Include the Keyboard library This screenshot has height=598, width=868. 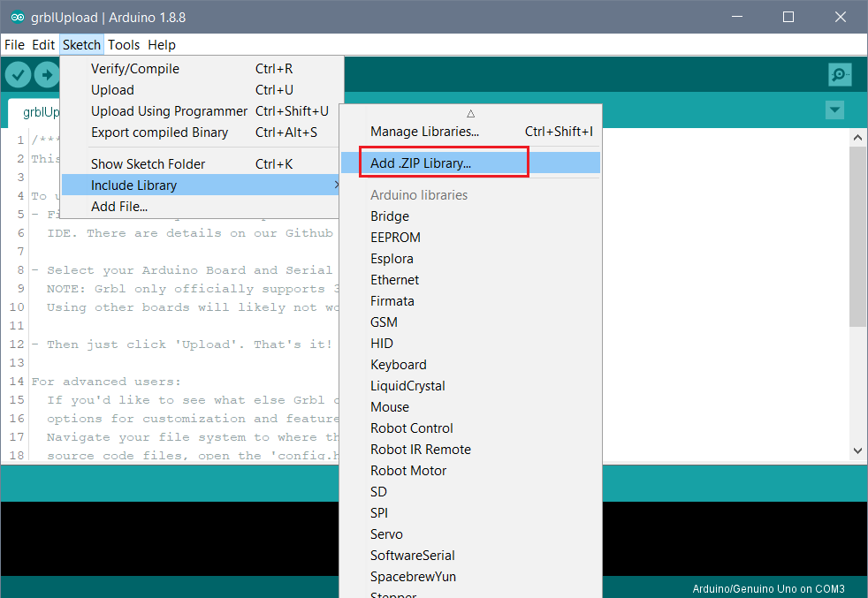470,365
